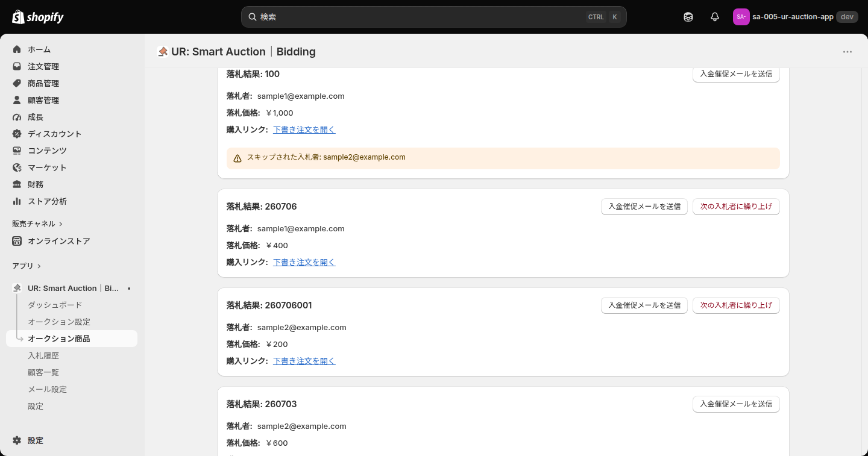Open draft order link for ¥200 bid
The width and height of the screenshot is (868, 456).
(304, 361)
